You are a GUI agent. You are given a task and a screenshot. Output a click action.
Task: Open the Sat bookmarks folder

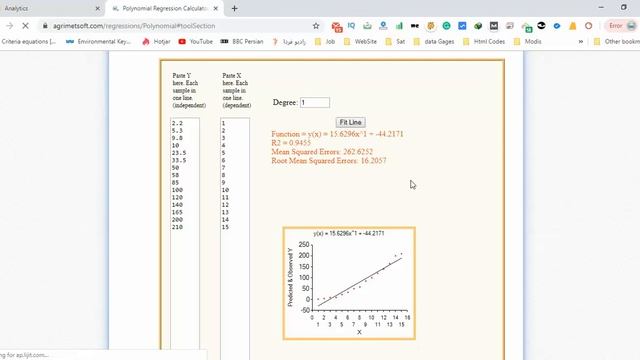click(x=395, y=42)
